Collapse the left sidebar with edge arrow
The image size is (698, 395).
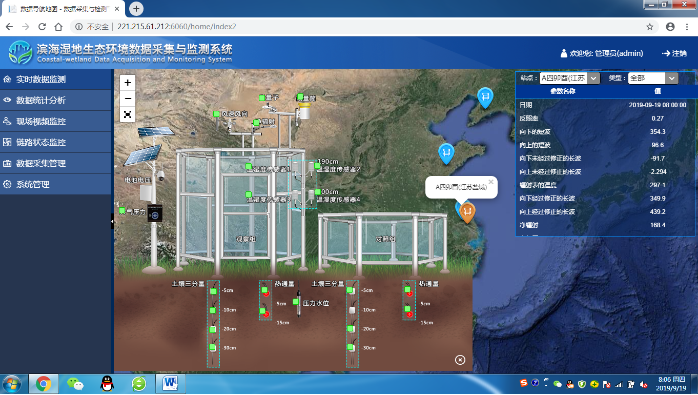[112, 221]
